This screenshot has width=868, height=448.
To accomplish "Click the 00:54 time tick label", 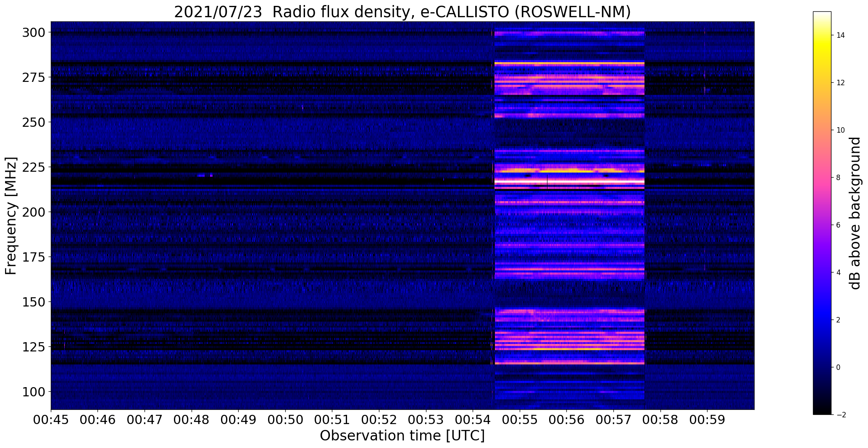I will click(473, 419).
